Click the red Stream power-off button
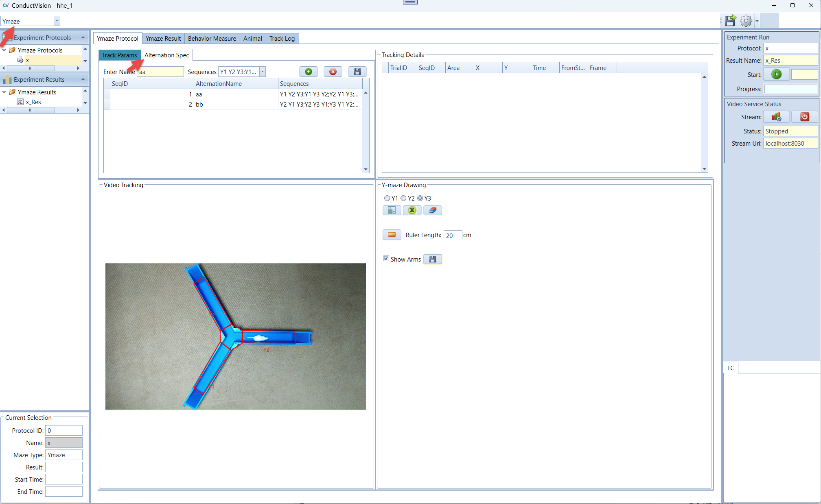This screenshot has width=821, height=504. [804, 117]
